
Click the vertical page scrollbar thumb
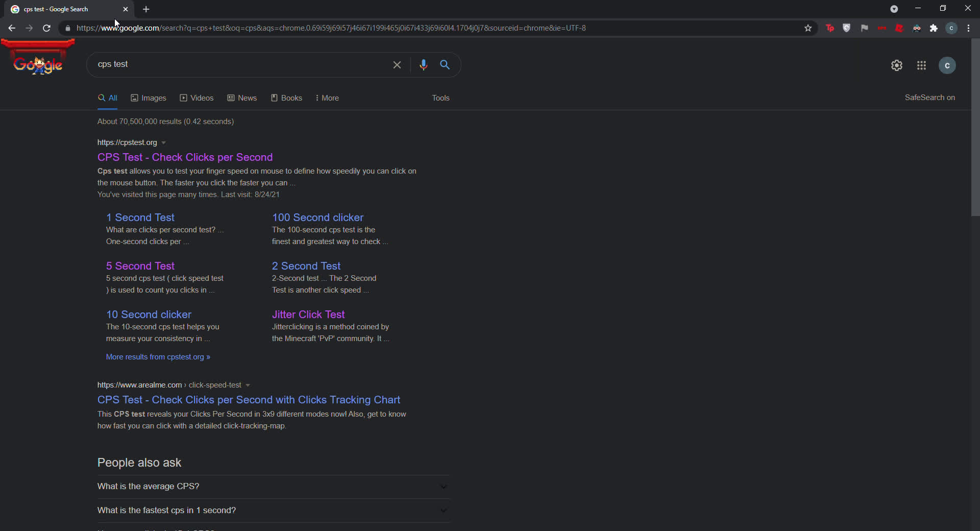pos(975,128)
